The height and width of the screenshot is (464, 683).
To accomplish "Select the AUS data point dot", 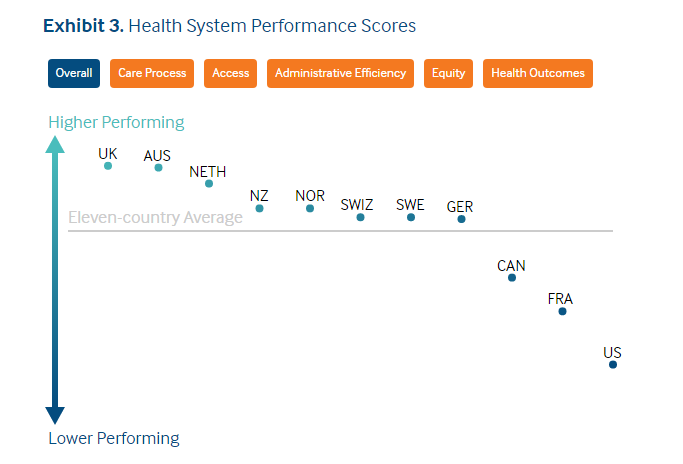I will coord(158,167).
